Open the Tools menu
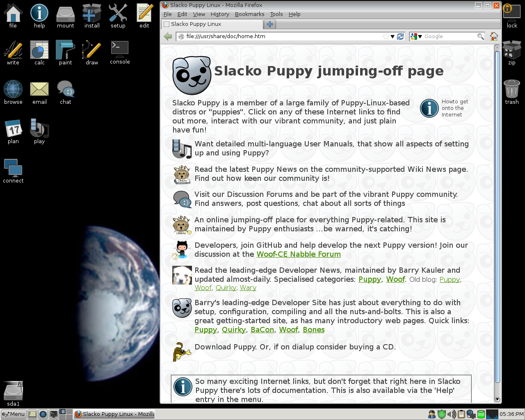The image size is (525, 420). [276, 14]
